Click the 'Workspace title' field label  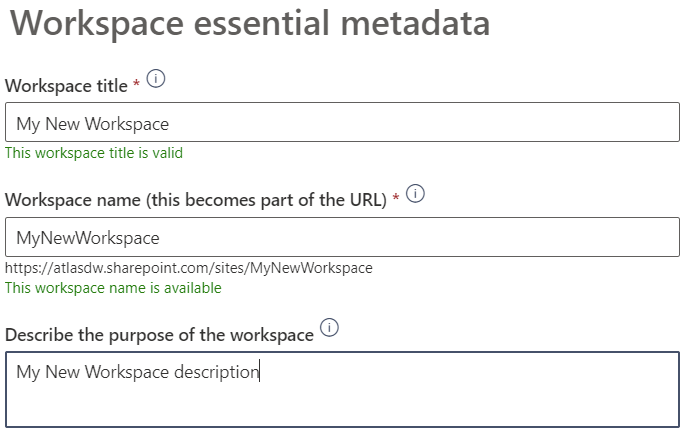pos(66,86)
